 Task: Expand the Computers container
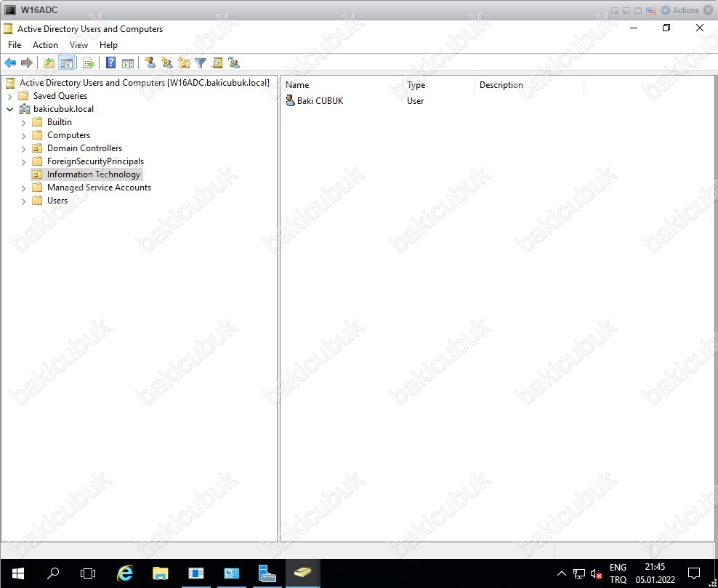[x=24, y=135]
